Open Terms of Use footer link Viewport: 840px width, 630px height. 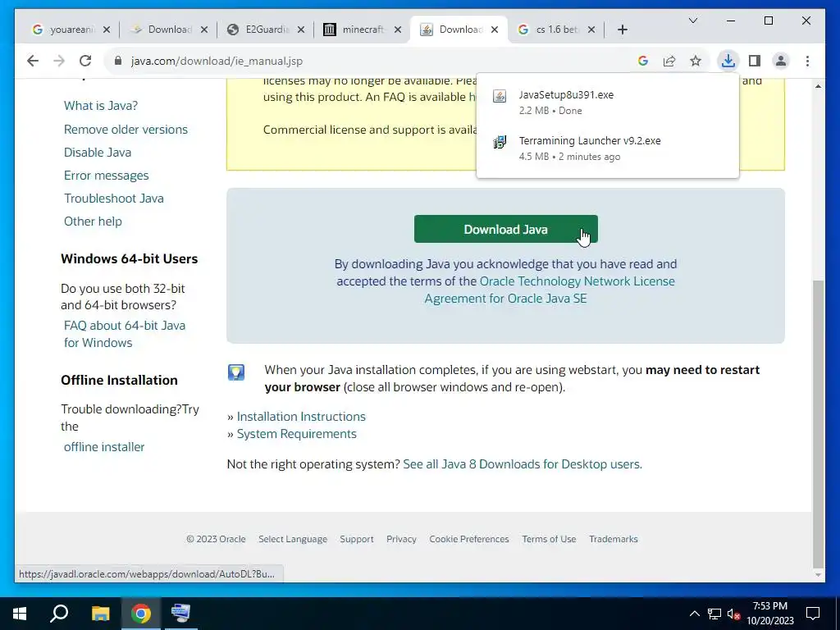(x=549, y=540)
